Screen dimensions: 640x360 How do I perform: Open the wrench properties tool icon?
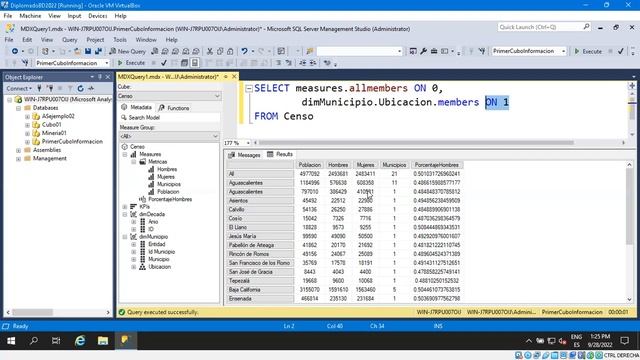coord(423,51)
